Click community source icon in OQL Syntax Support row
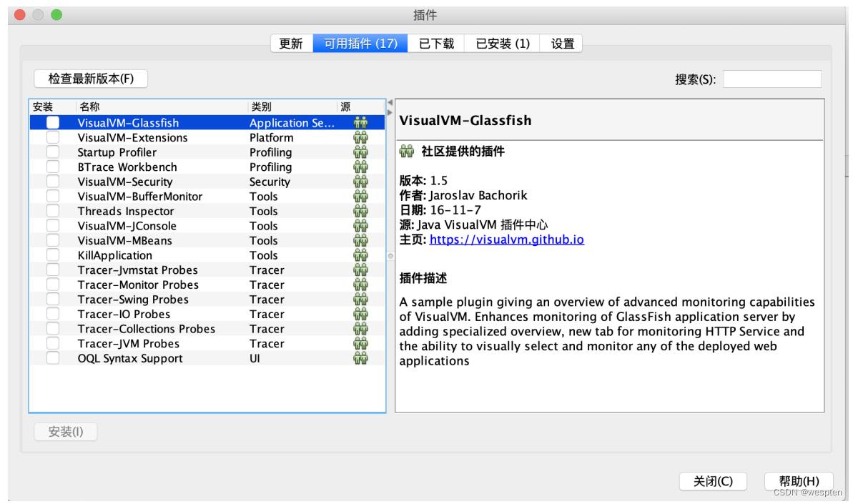 pos(360,357)
